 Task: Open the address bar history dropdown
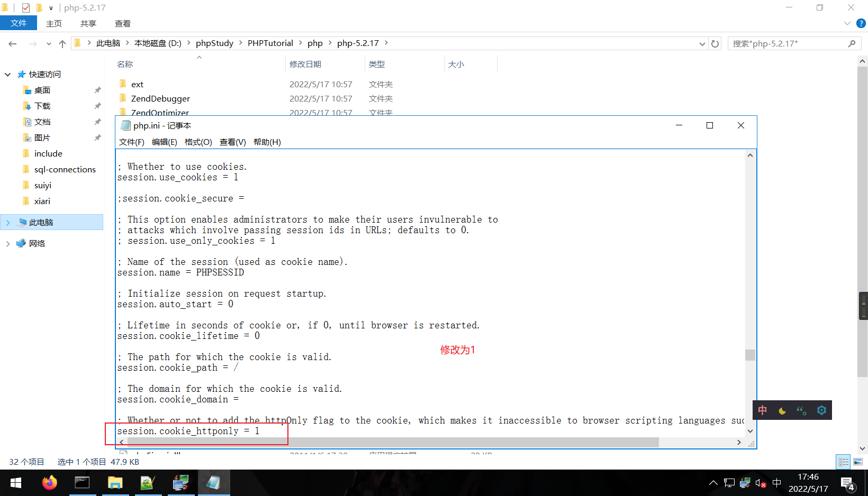pyautogui.click(x=702, y=43)
